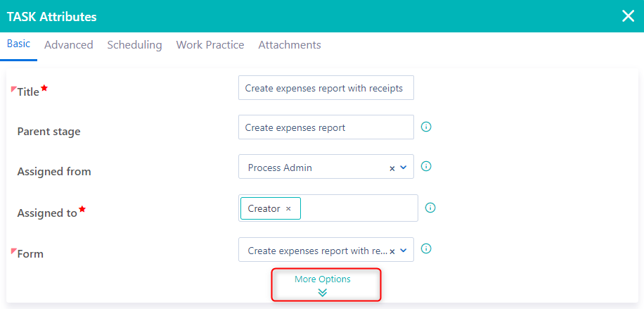Remove the Creator tag from Assigned to
644x309 pixels.
pyautogui.click(x=288, y=209)
